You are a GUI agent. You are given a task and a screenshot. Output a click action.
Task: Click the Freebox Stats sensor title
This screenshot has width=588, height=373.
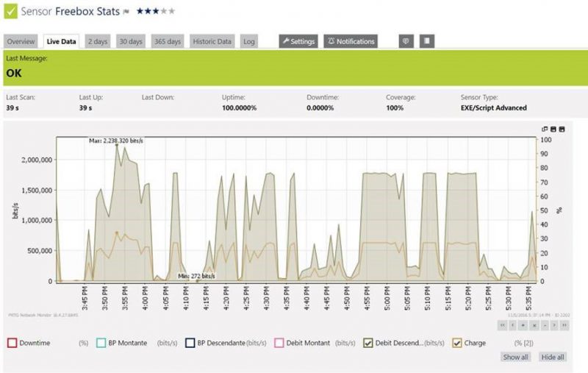(87, 11)
